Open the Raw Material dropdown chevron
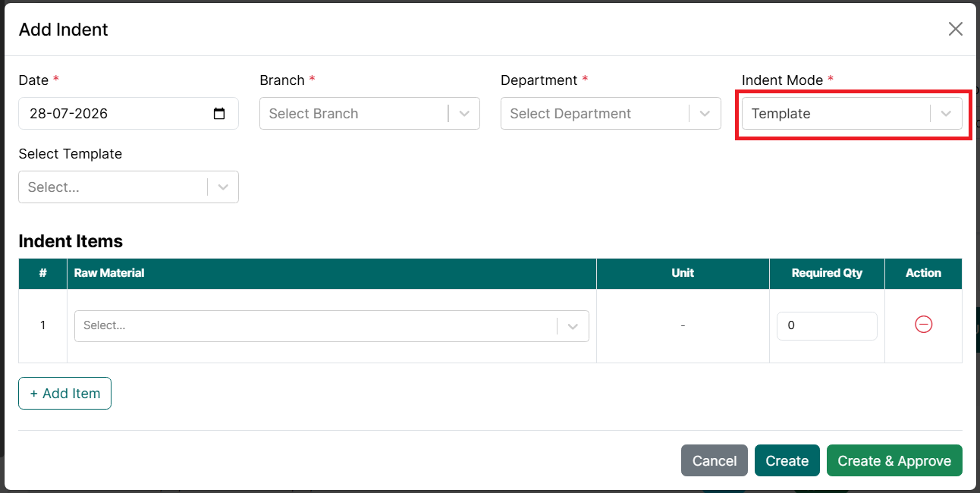The width and height of the screenshot is (980, 493). (x=573, y=326)
